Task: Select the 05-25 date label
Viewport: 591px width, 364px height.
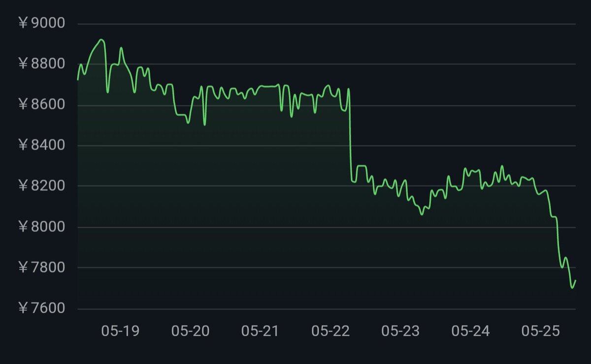Action: (x=541, y=331)
